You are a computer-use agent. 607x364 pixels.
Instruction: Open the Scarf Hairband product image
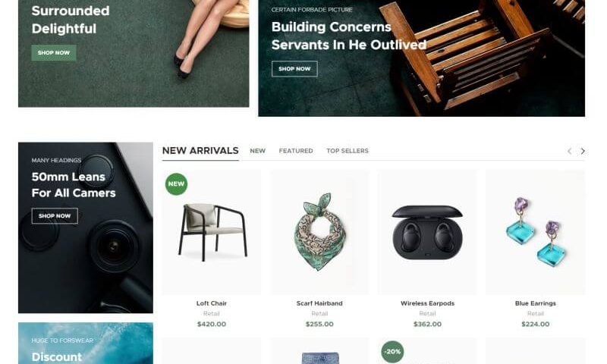tap(319, 233)
